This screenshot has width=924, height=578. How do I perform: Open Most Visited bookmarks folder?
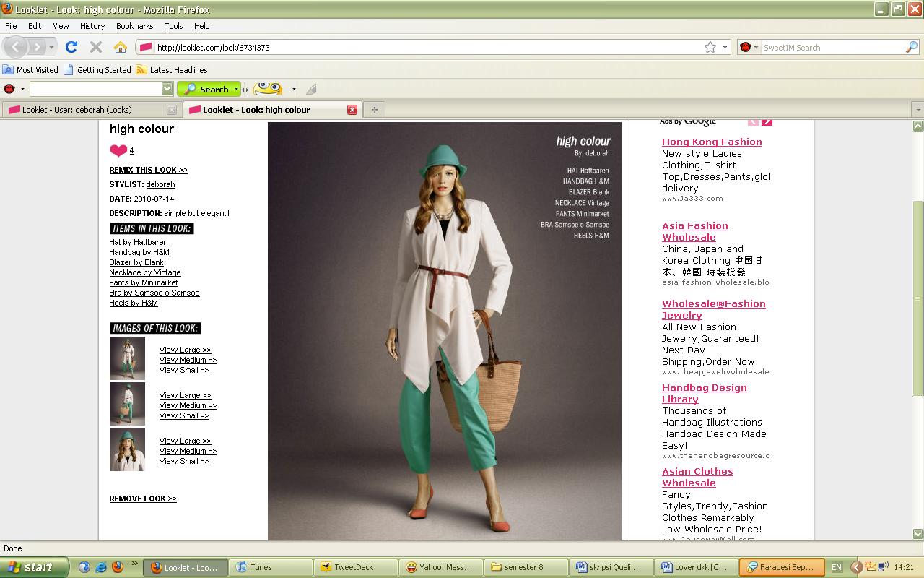pos(30,70)
